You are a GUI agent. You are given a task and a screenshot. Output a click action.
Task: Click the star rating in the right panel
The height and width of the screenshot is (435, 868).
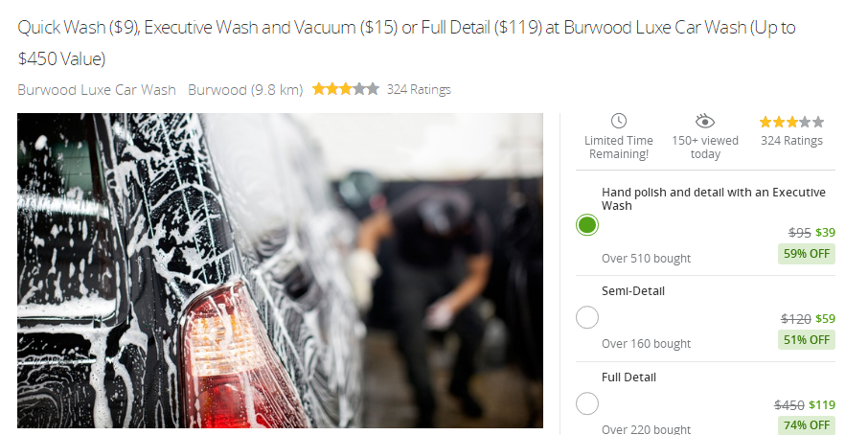click(791, 122)
